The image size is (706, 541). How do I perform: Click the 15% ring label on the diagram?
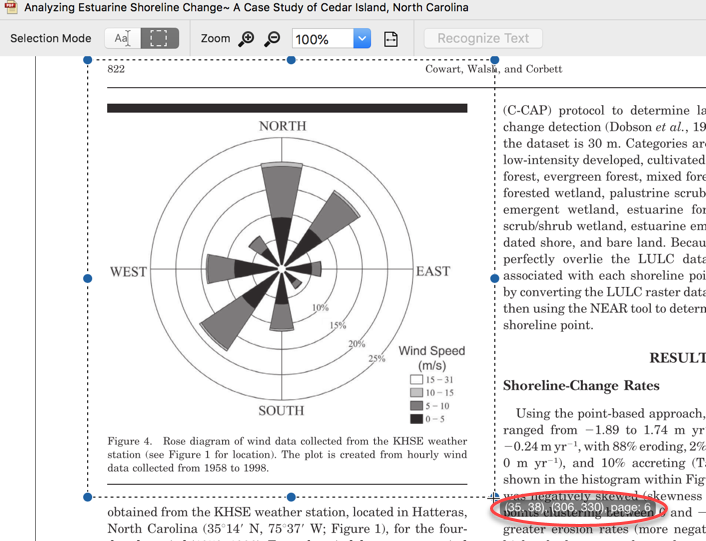click(338, 325)
